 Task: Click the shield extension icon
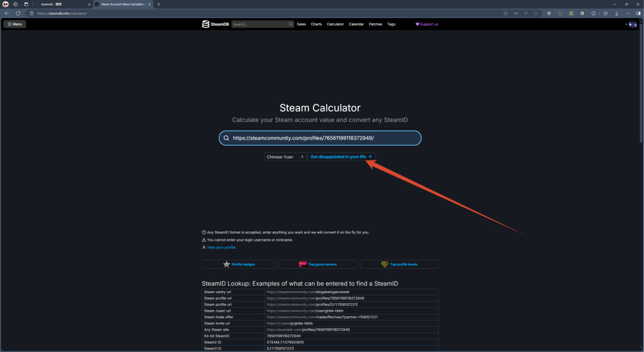tap(549, 13)
